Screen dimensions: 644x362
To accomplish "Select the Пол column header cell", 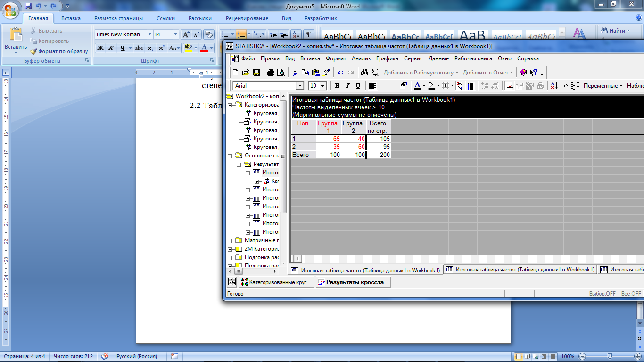I will (x=303, y=127).
